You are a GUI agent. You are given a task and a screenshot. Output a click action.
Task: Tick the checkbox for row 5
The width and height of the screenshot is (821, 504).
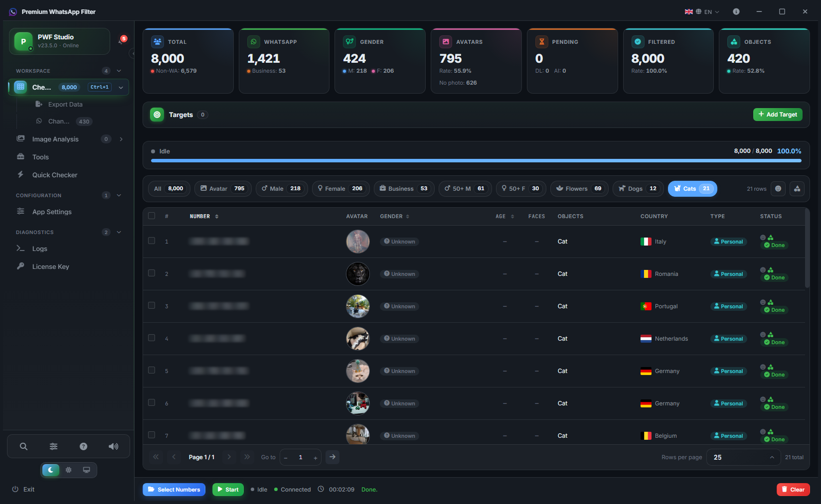point(152,370)
